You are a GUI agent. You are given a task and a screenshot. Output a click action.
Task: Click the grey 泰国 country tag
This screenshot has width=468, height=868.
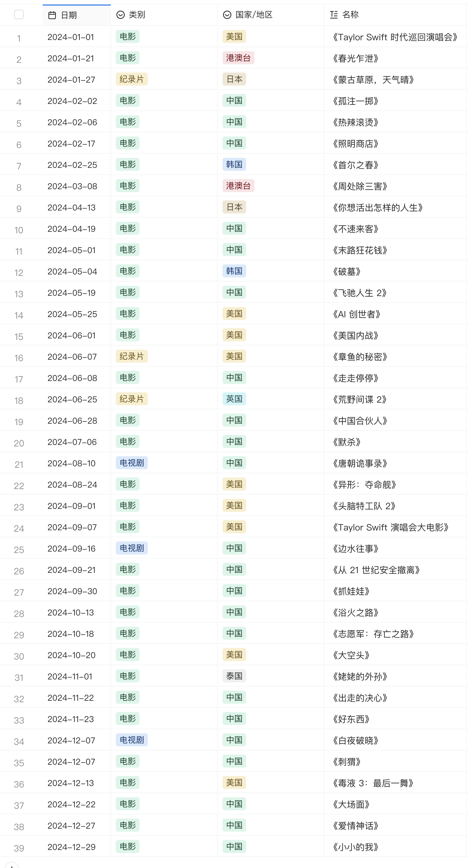[234, 676]
